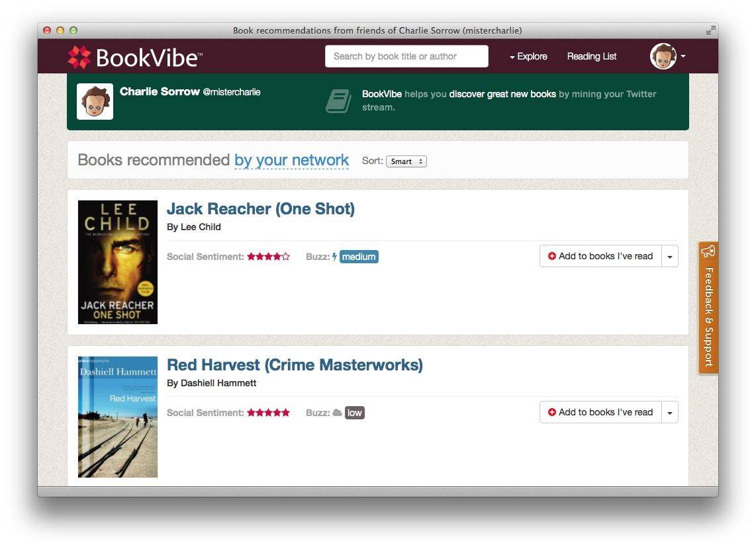The height and width of the screenshot is (549, 756).
Task: Click the lightning buzz icon for Jack Reacher
Action: 334,257
